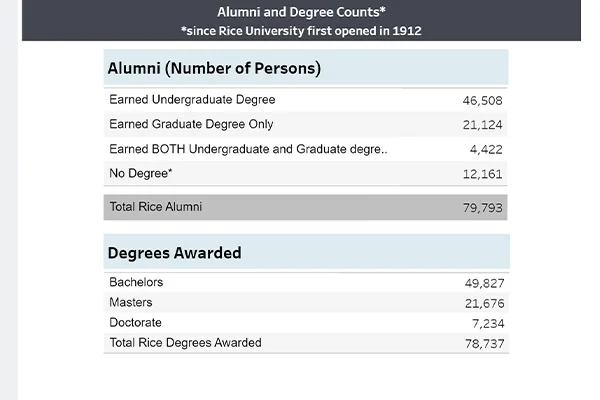Select the Total Rice Alumni row label
The height and width of the screenshot is (400, 600).
(155, 207)
